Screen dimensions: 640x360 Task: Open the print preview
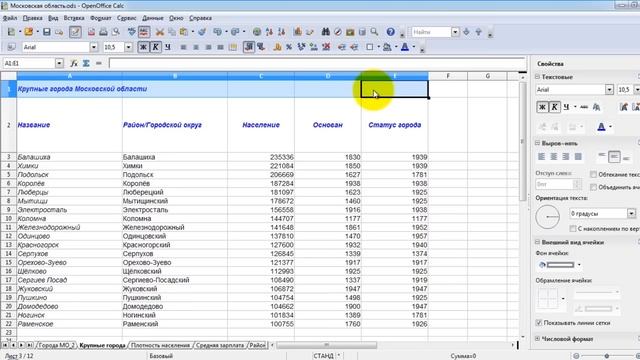pyautogui.click(x=116, y=32)
